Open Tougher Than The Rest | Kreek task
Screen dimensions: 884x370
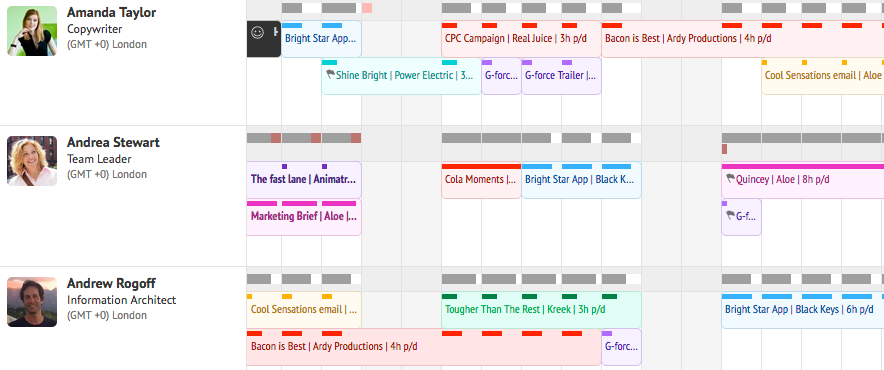pos(541,310)
